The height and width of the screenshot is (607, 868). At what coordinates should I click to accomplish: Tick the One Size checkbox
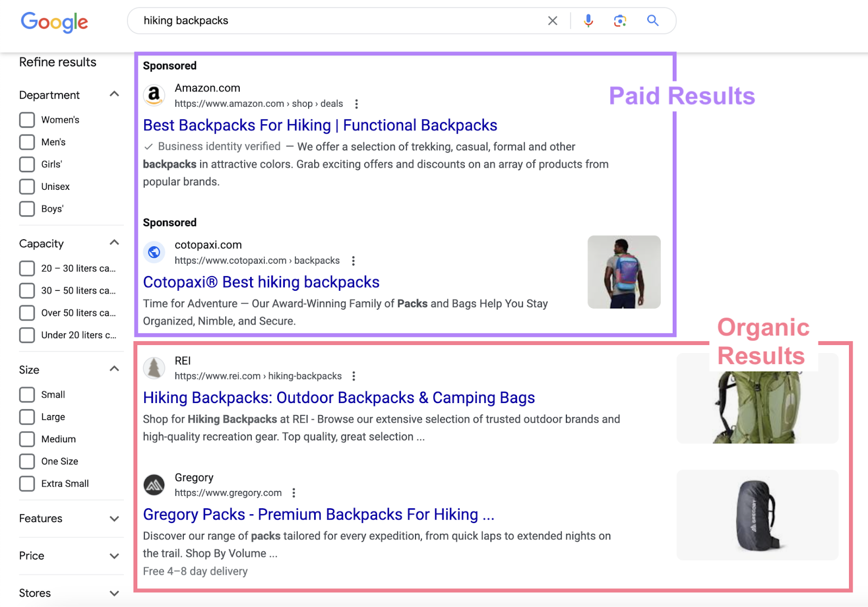[27, 461]
